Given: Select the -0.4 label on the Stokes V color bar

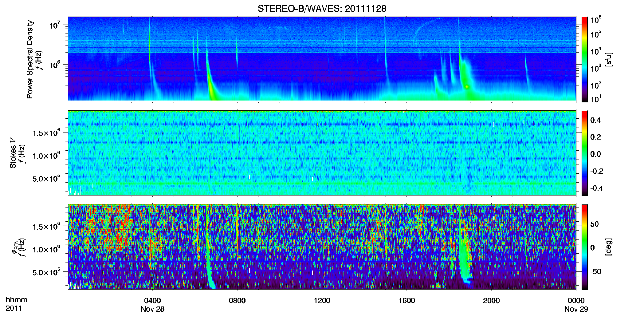Looking at the screenshot, I should [x=596, y=188].
